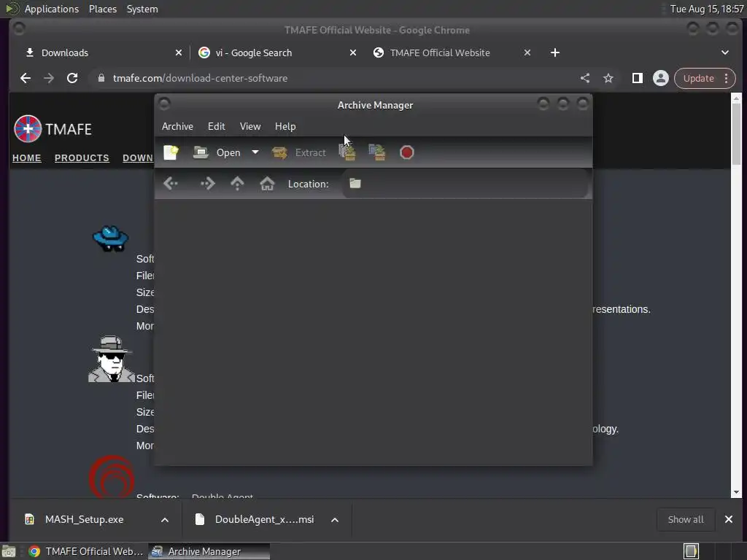Click the red spiral Double Agent image
Image resolution: width=747 pixels, height=560 pixels.
pyautogui.click(x=112, y=477)
